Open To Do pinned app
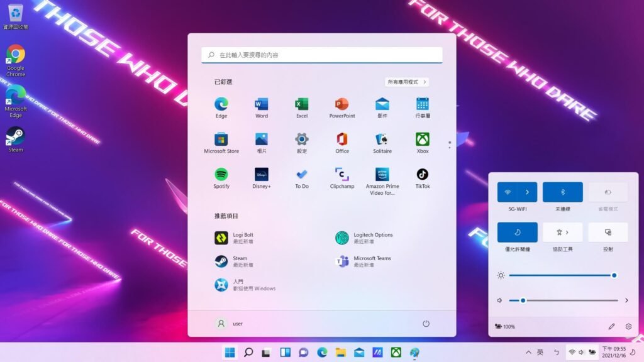Image resolution: width=644 pixels, height=362 pixels. point(301,178)
